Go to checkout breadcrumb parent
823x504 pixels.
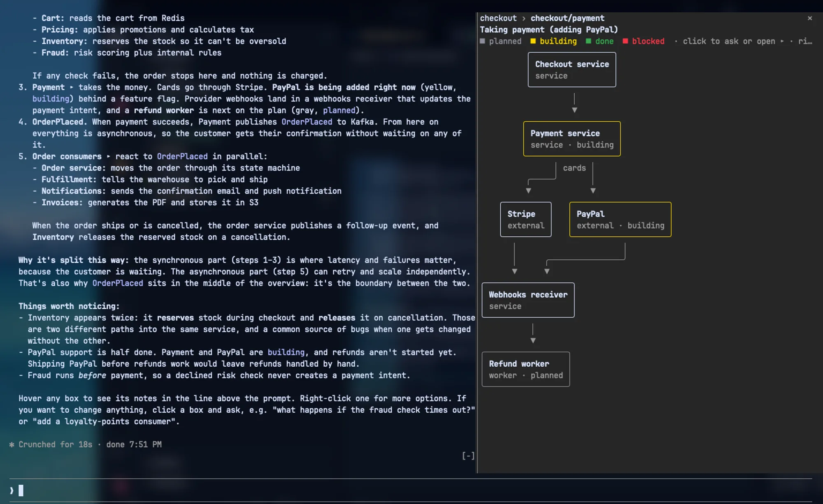[x=498, y=18]
